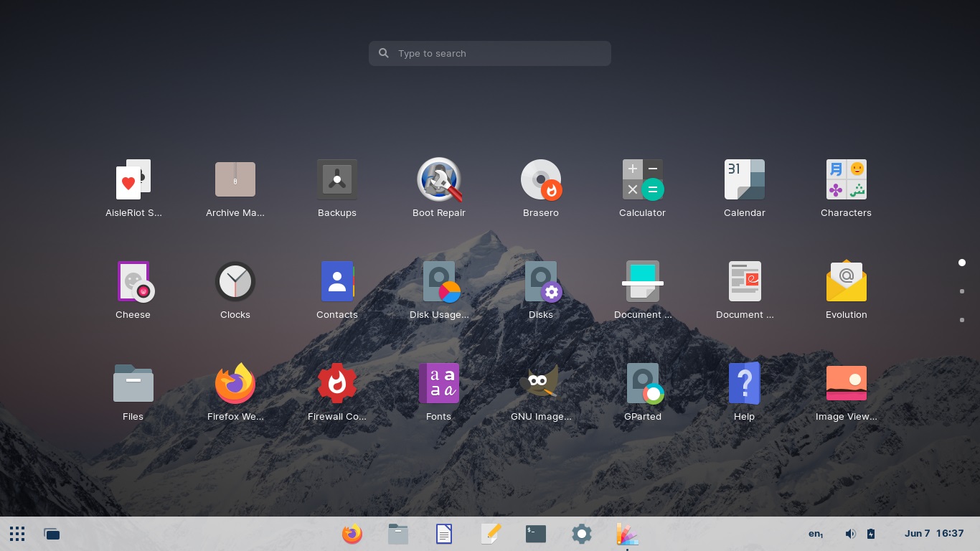980x551 pixels.
Task: Open the Jun 7 16:37 clock menu
Action: [934, 534]
